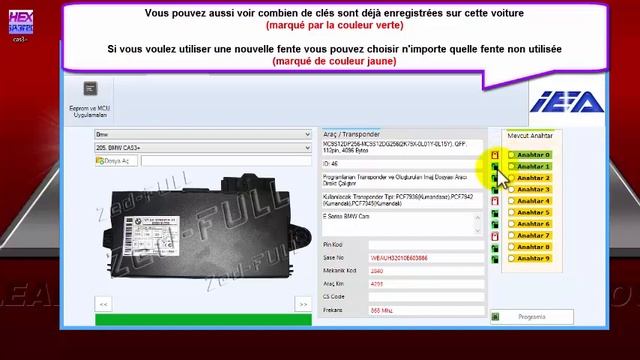
Task: Click the green lock icon beside Anahtar 5
Action: tap(495, 213)
